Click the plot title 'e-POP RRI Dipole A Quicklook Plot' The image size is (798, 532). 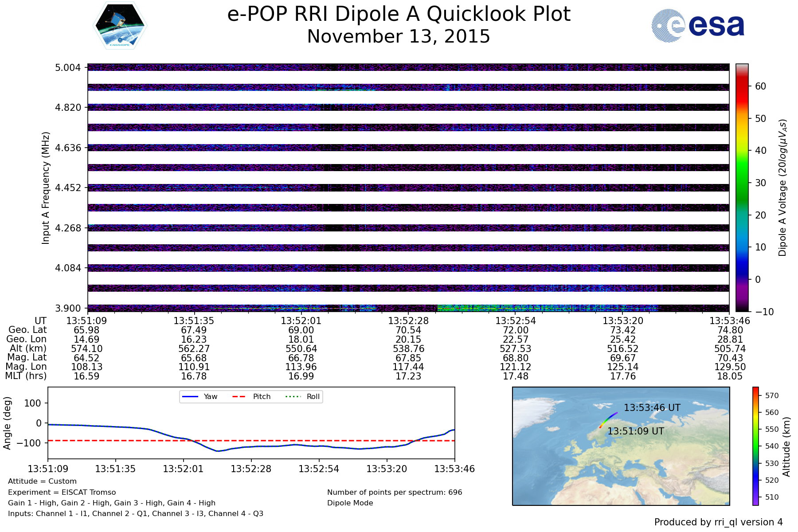(399, 14)
